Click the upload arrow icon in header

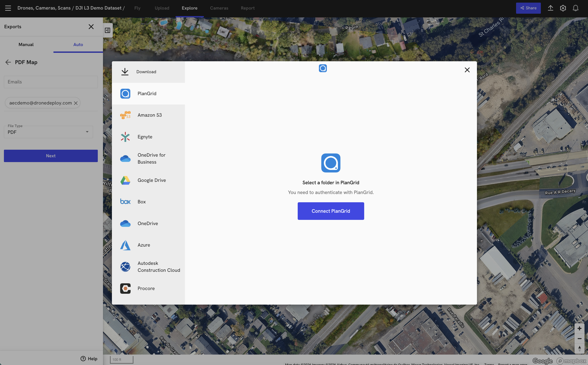(550, 8)
